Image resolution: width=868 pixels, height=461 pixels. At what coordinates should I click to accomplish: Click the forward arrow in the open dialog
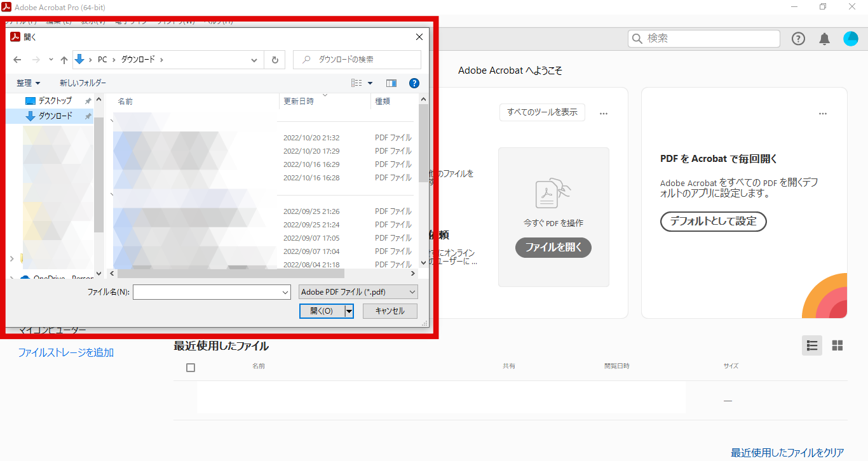(36, 60)
